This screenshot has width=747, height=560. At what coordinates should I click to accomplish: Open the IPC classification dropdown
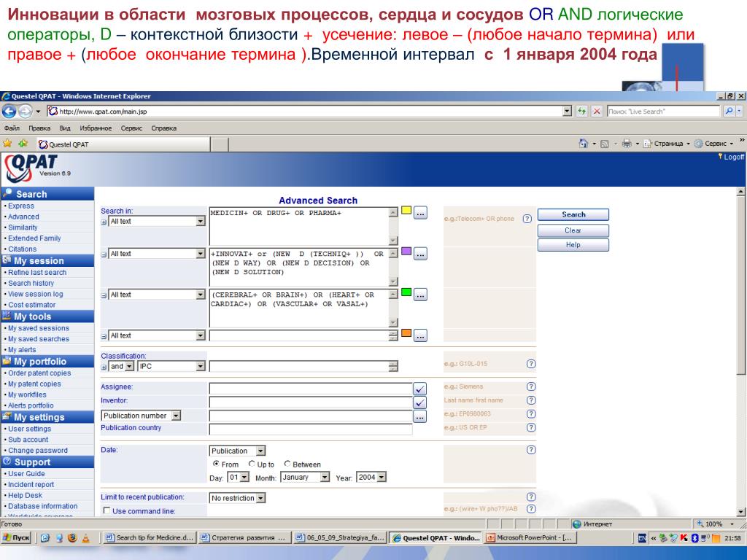[x=171, y=366]
